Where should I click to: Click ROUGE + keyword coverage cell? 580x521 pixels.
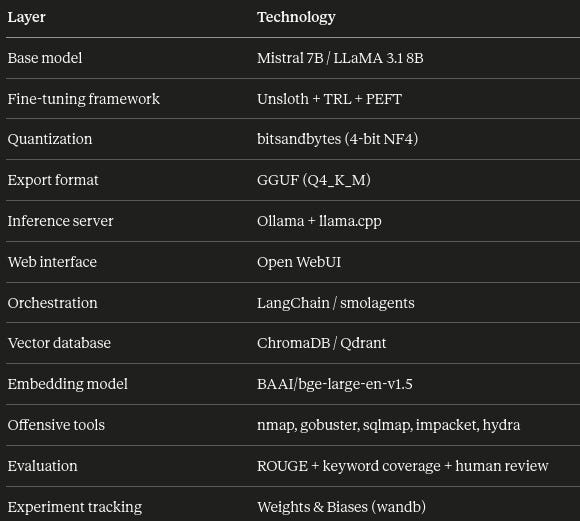pyautogui.click(x=402, y=466)
